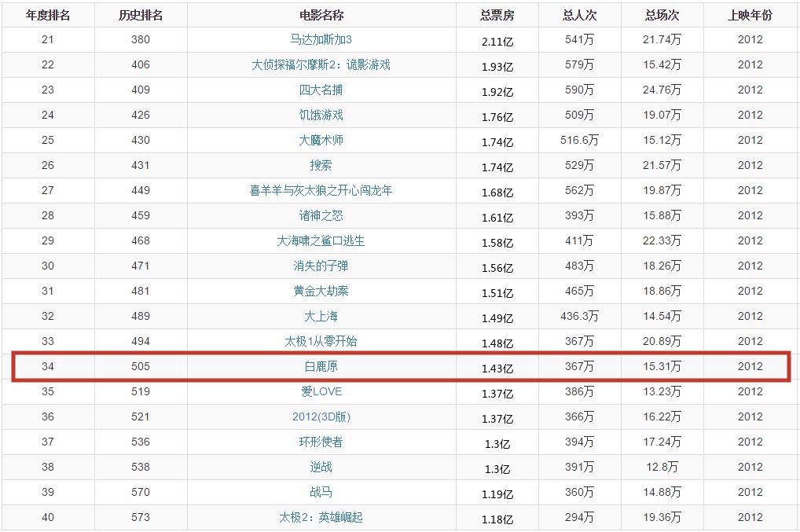Click the 上映年份 column header
The width and height of the screenshot is (800, 532).
click(750, 15)
